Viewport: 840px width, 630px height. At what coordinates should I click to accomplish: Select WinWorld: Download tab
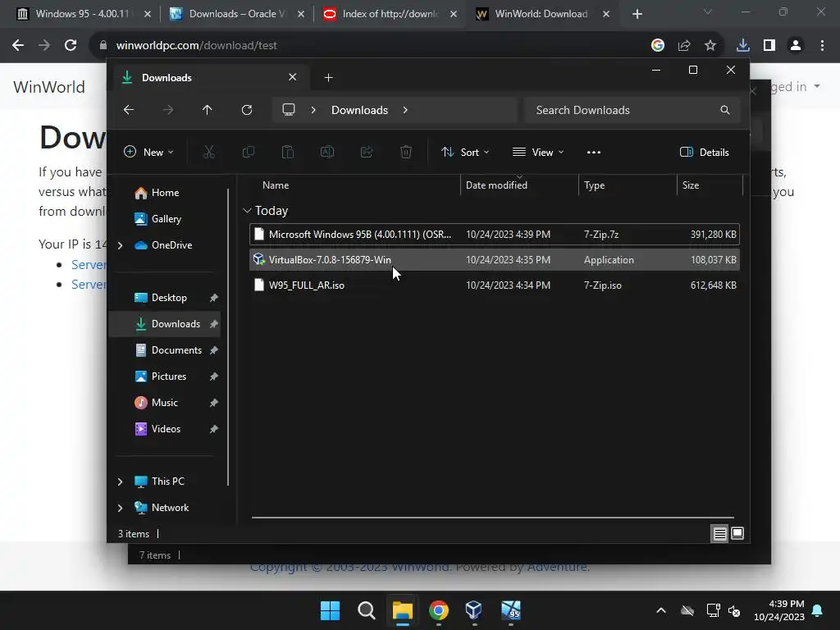point(543,14)
